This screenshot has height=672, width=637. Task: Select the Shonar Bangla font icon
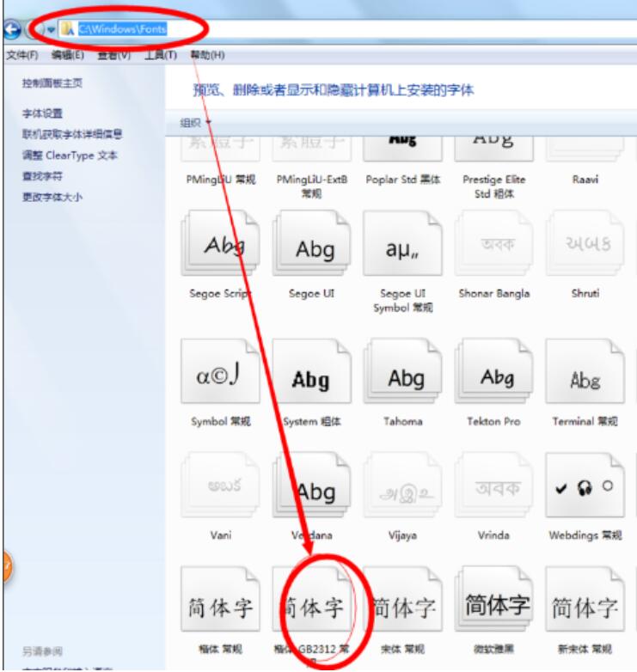click(493, 243)
